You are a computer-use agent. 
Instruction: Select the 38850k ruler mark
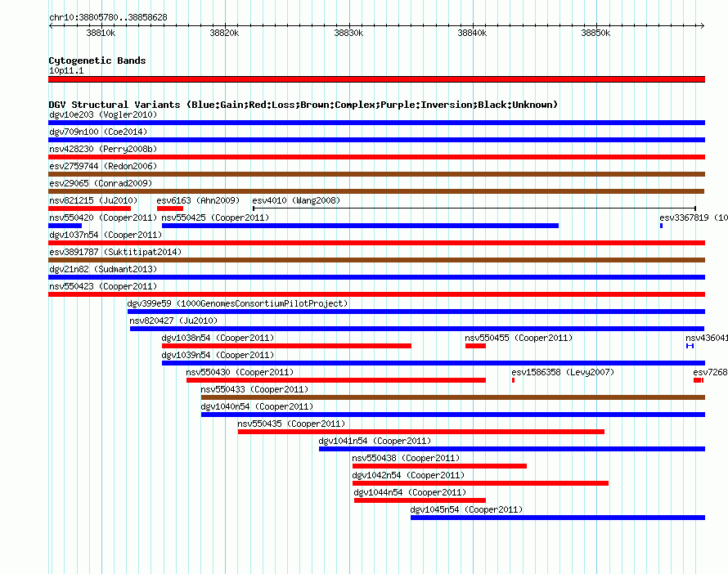pyautogui.click(x=595, y=33)
